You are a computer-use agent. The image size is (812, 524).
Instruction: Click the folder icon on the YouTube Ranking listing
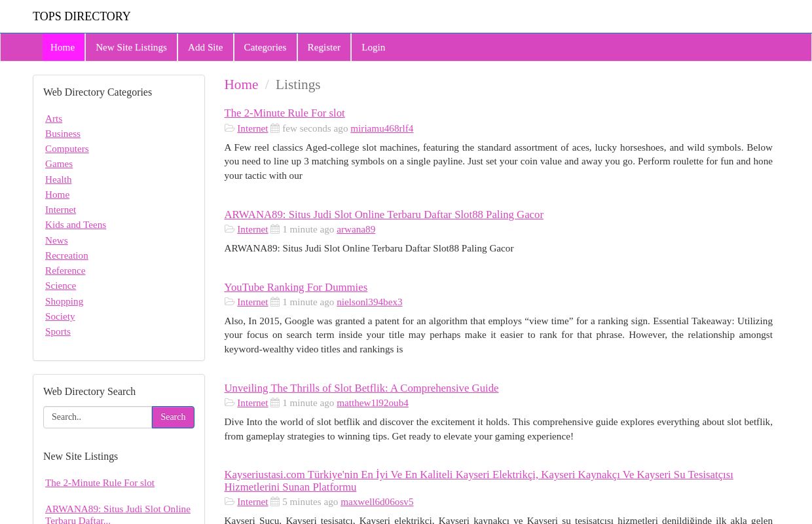(230, 301)
